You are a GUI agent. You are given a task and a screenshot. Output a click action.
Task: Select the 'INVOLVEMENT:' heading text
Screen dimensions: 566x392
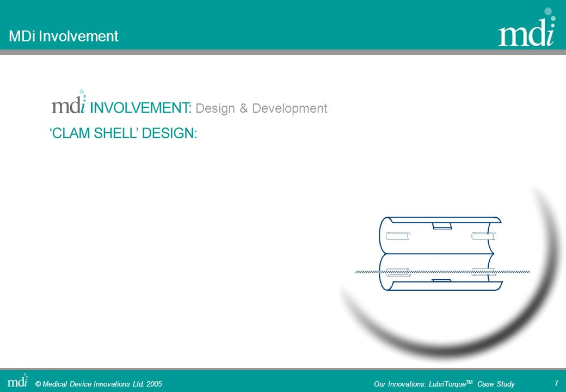click(x=141, y=108)
